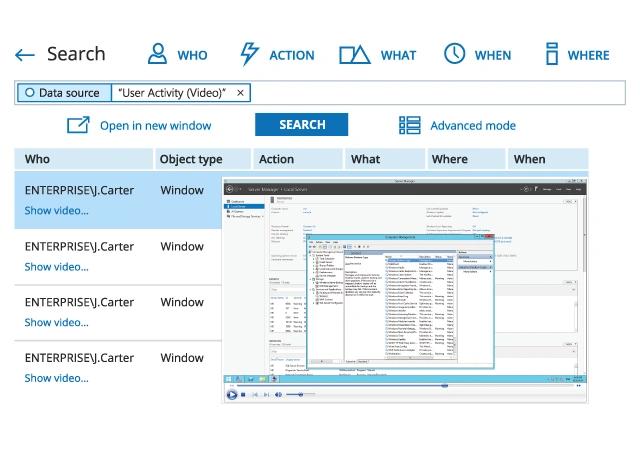The height and width of the screenshot is (450, 640).
Task: Add a WHO filter
Action: point(178,54)
